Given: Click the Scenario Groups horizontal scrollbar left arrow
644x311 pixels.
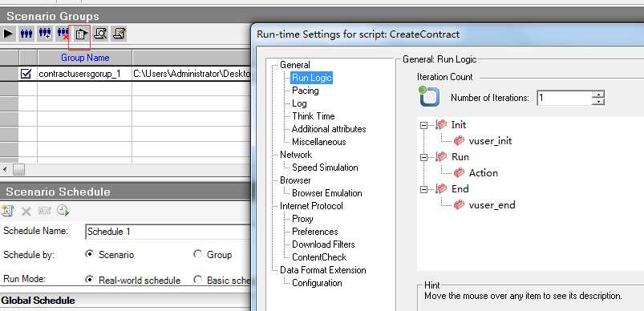Looking at the screenshot, I should 5,169.
